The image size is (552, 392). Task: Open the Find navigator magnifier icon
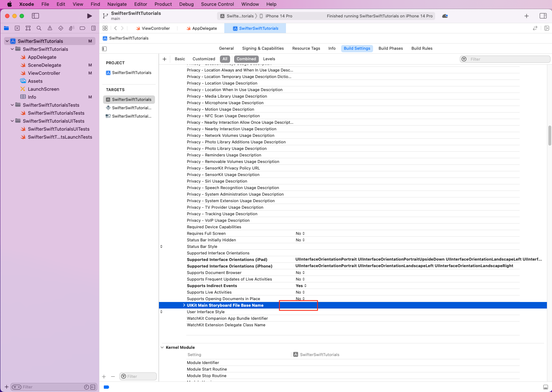coord(39,28)
